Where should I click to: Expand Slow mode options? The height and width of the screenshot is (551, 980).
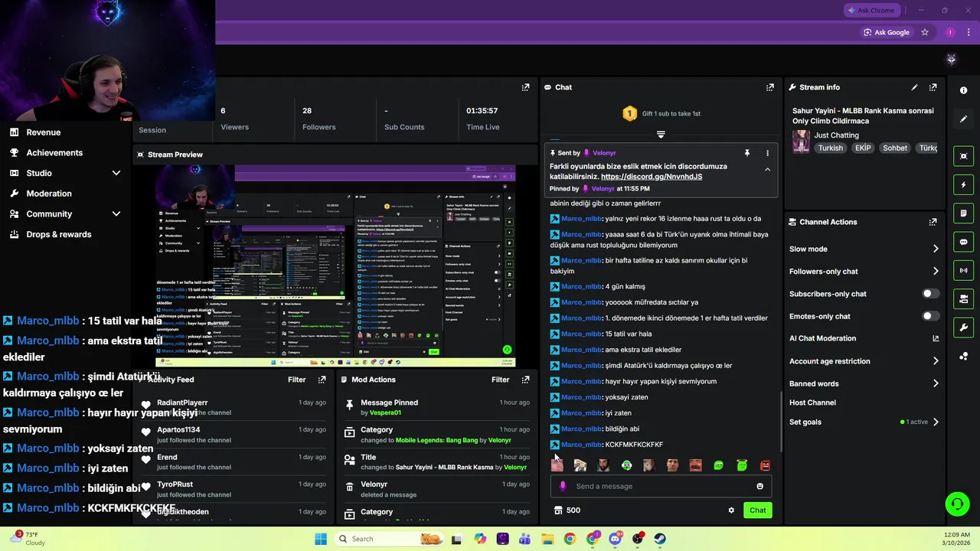(935, 249)
